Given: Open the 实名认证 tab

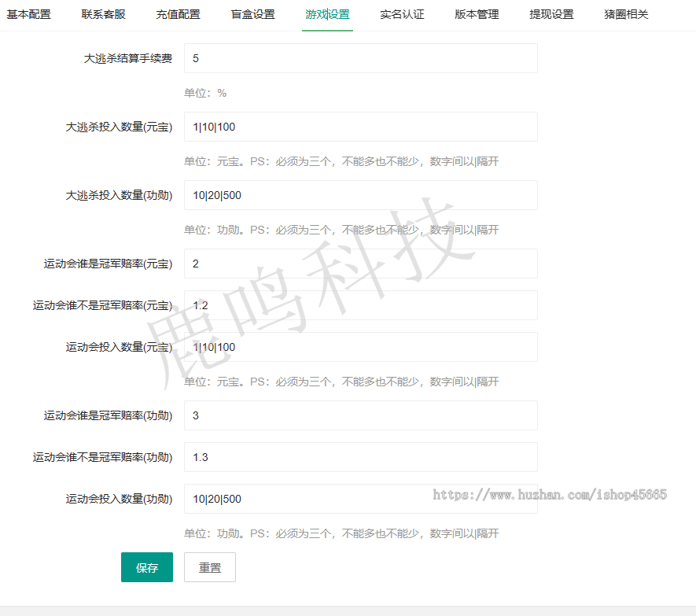Looking at the screenshot, I should click(x=402, y=15).
